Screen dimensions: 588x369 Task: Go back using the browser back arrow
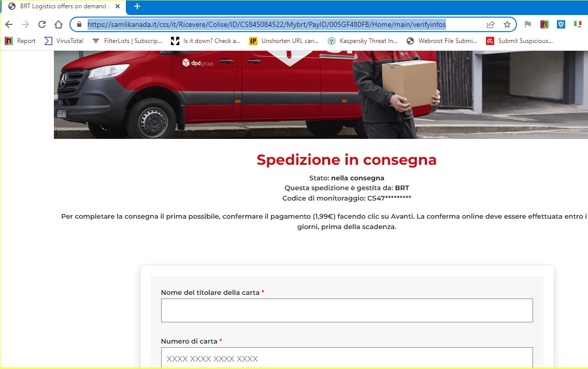(9, 25)
